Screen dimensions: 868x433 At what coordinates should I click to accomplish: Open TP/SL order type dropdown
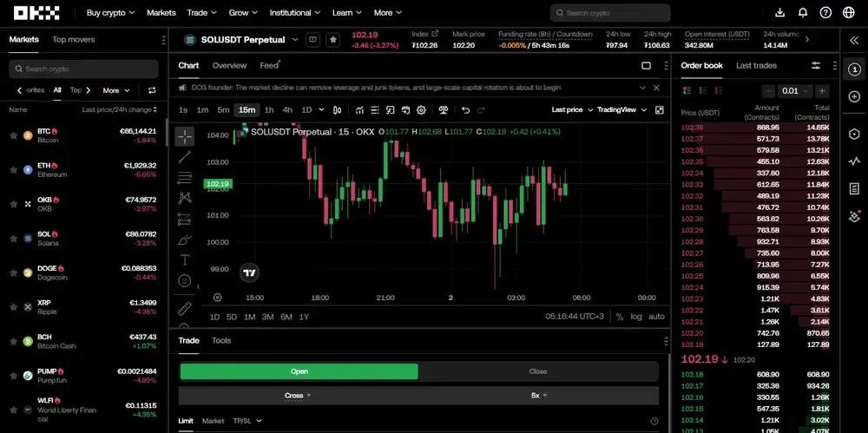pos(247,421)
